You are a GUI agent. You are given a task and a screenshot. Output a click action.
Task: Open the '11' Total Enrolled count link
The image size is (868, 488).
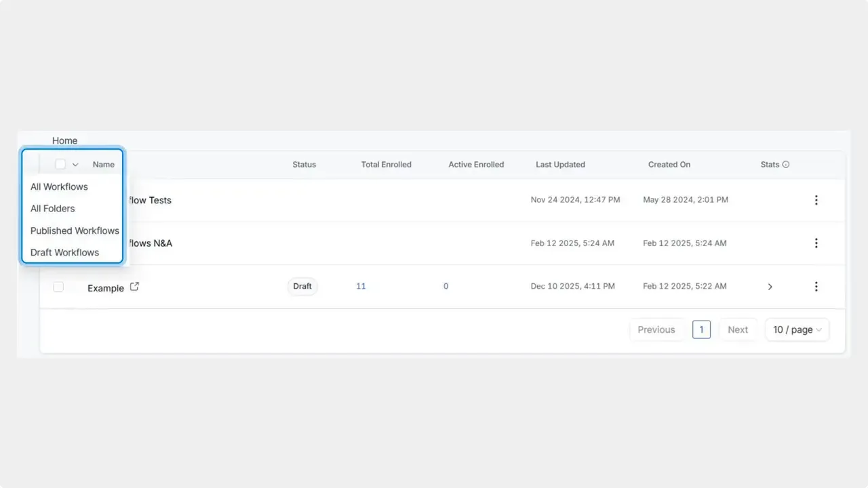click(x=361, y=286)
